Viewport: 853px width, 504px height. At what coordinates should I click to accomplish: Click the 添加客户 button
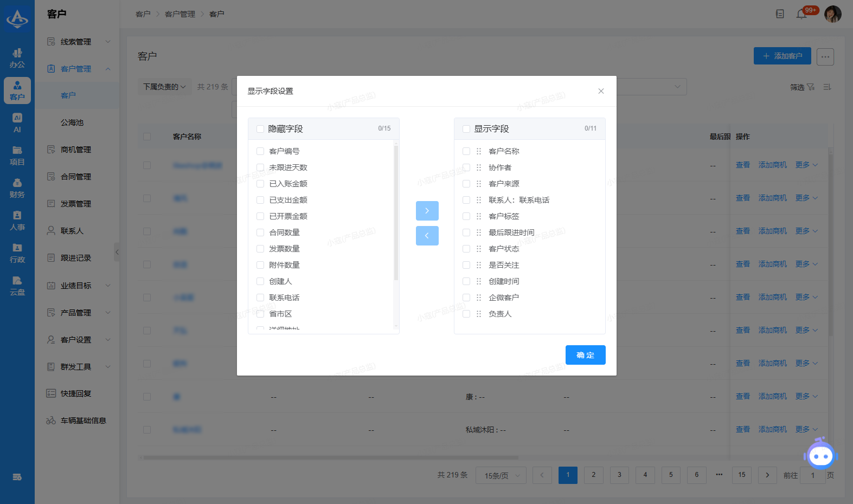point(782,56)
